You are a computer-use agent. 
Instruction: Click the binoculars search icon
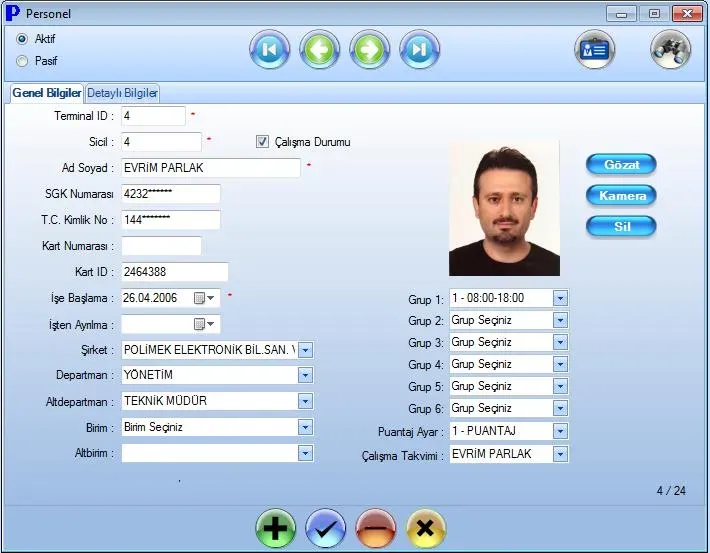[x=670, y=50]
